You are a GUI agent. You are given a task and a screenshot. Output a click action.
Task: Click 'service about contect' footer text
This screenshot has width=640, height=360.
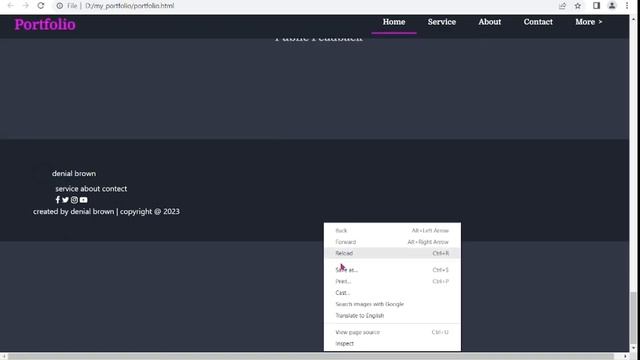[91, 189]
